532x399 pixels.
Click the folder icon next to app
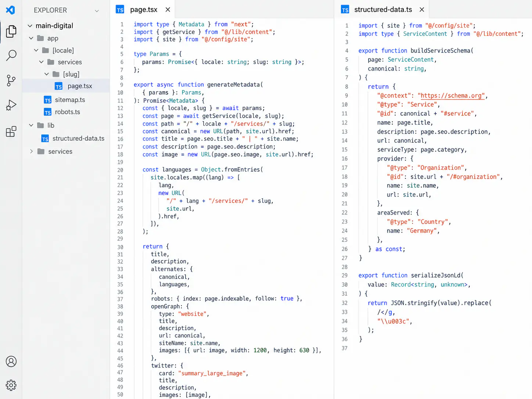pyautogui.click(x=41, y=38)
